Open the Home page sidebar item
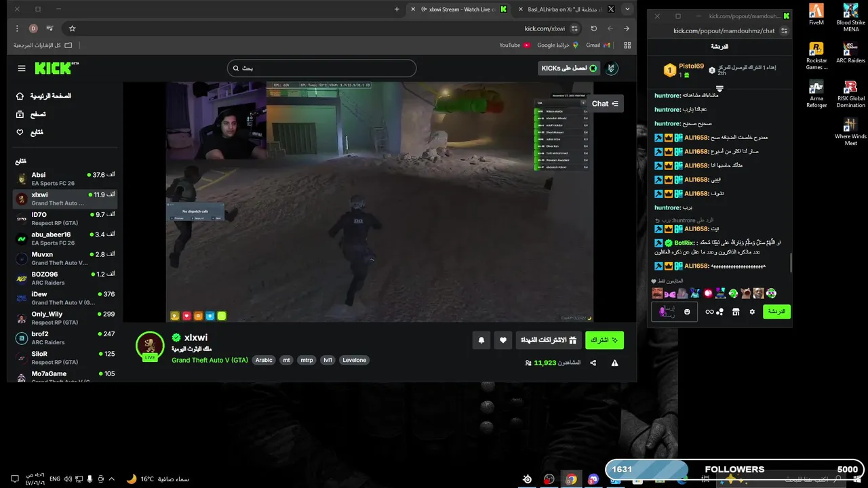The width and height of the screenshot is (868, 488). (x=43, y=96)
